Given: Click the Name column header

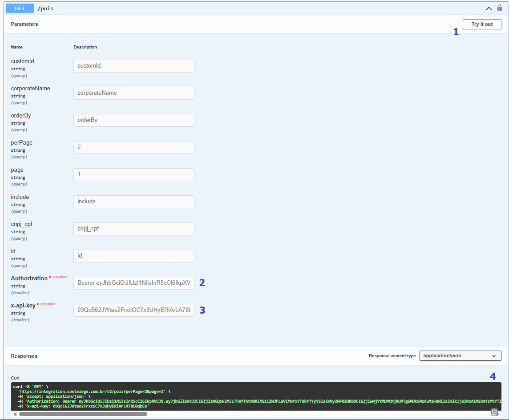Looking at the screenshot, I should coord(17,47).
